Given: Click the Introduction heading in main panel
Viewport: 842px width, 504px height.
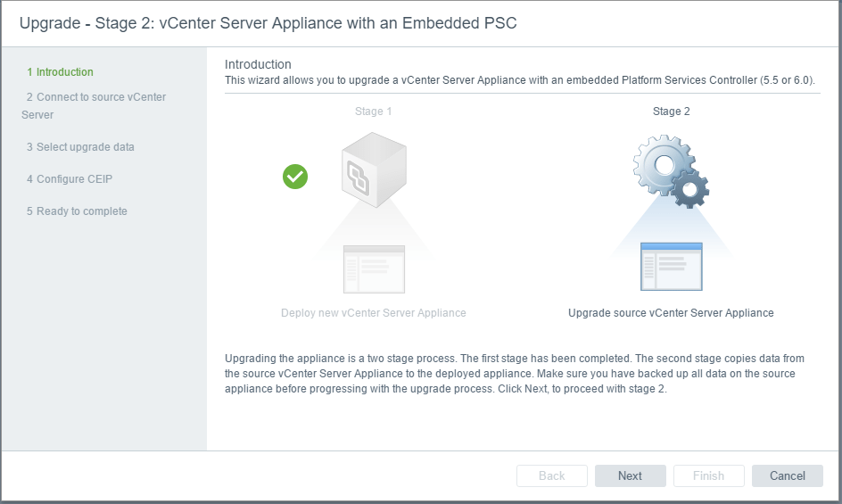Looking at the screenshot, I should point(258,64).
